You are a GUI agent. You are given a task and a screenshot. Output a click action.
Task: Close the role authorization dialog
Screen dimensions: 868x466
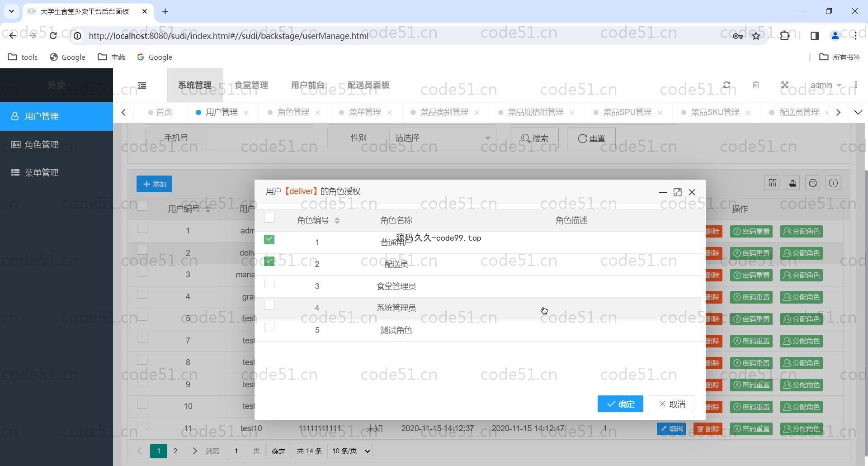coord(692,192)
